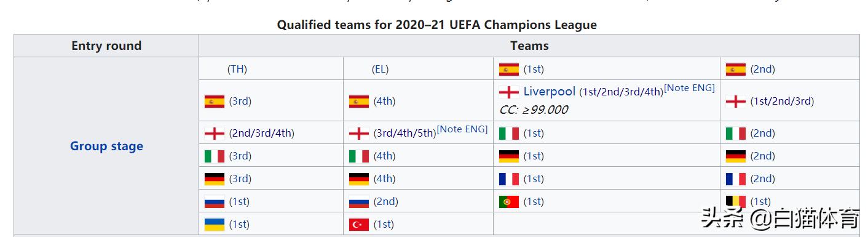Open the Group stage link
The image size is (868, 237).
point(106,146)
